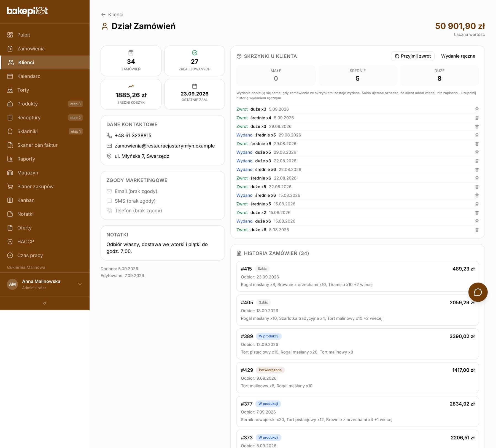This screenshot has width=496, height=448.
Task: Delete entry Zwrot duże x2 15.08.2026
Action: pos(477,213)
